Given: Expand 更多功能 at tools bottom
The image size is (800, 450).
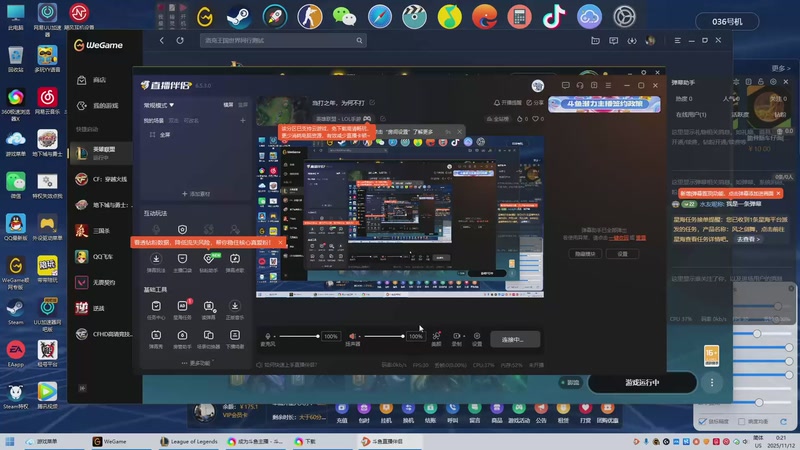Looking at the screenshot, I should [198, 363].
